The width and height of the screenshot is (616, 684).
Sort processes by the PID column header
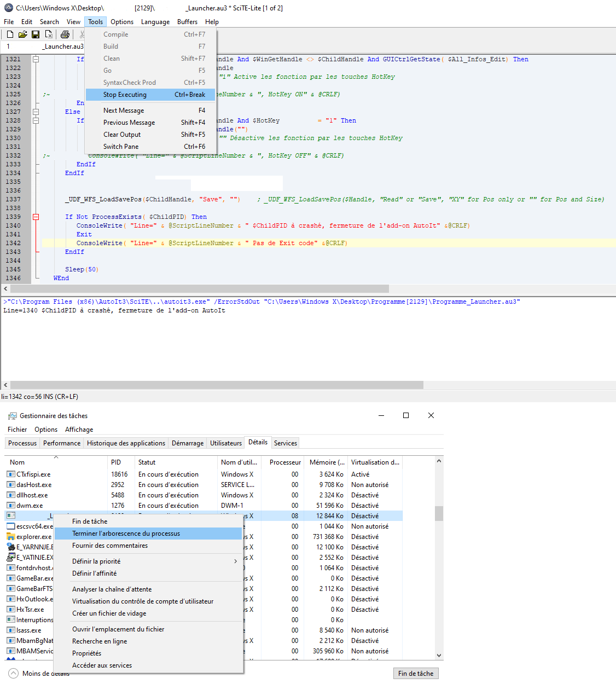(x=116, y=462)
